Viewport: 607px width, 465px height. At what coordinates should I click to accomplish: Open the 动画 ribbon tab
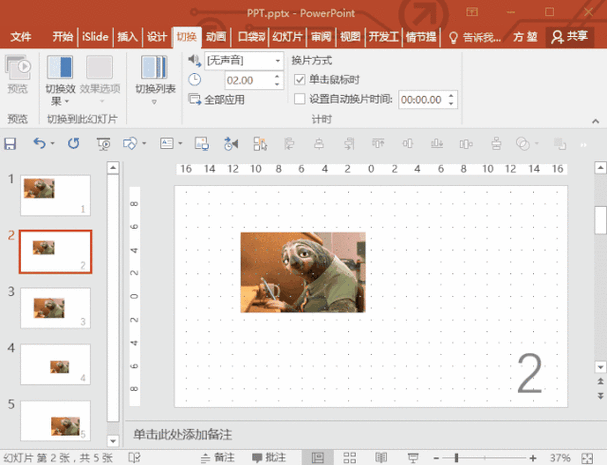pyautogui.click(x=216, y=37)
